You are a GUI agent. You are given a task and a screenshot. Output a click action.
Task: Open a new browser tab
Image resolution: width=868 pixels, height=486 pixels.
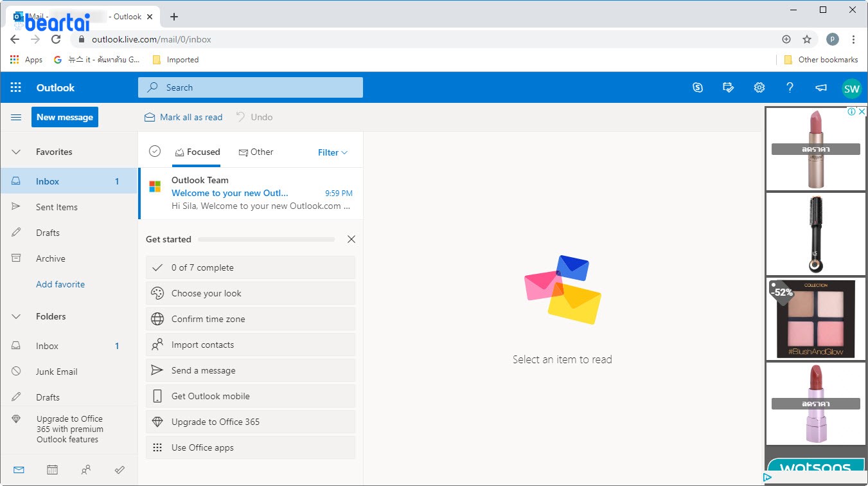click(173, 17)
